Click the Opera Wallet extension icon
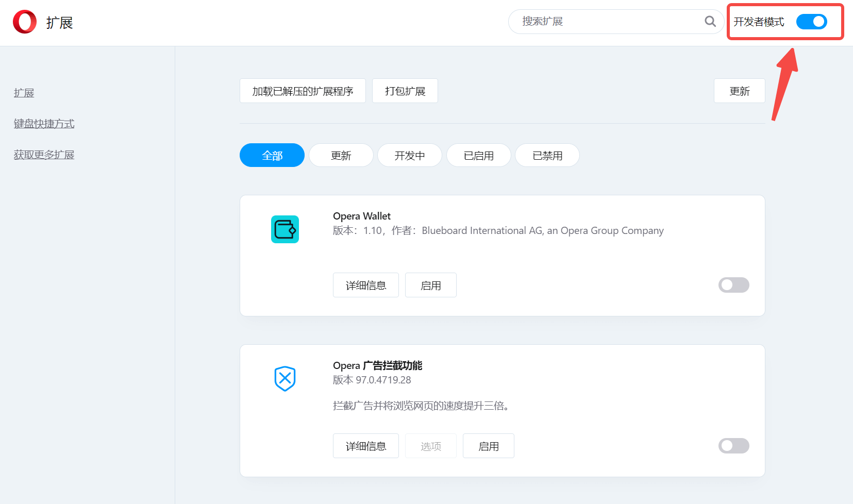The width and height of the screenshot is (853, 504). (285, 229)
